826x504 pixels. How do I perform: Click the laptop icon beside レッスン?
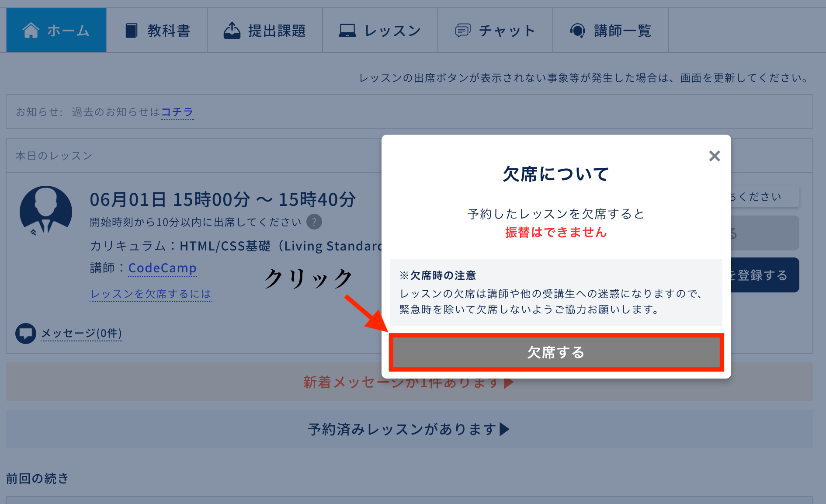click(x=347, y=31)
